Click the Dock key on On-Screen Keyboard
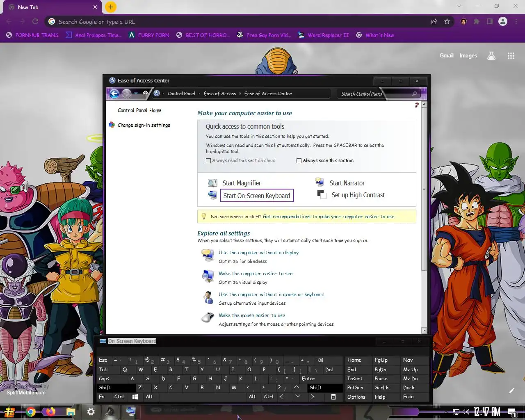 pos(414,388)
